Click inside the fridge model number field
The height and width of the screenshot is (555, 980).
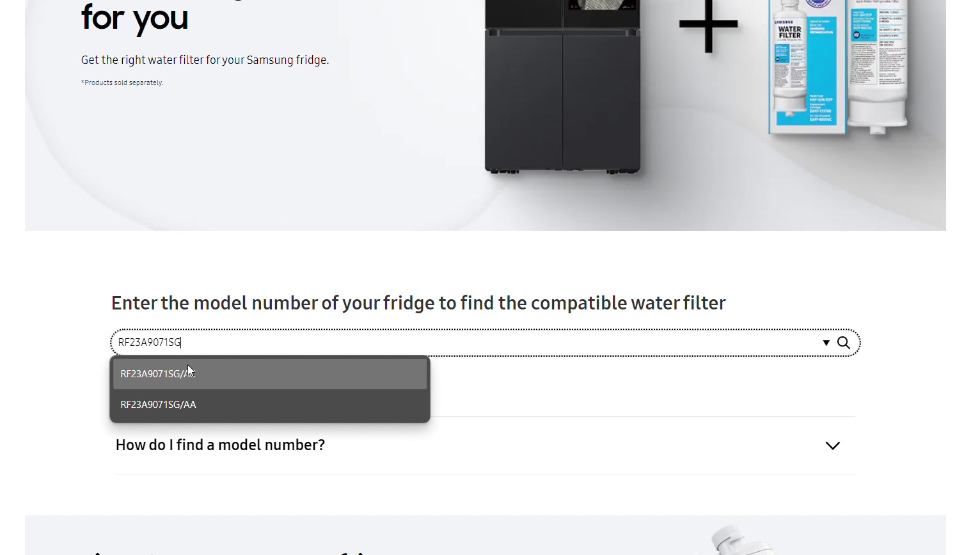tap(448, 343)
